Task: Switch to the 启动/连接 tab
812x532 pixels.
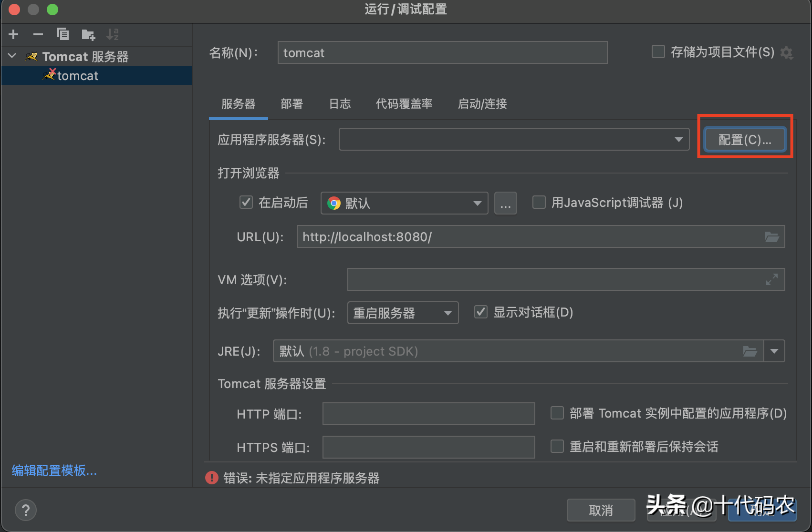Action: click(x=482, y=104)
